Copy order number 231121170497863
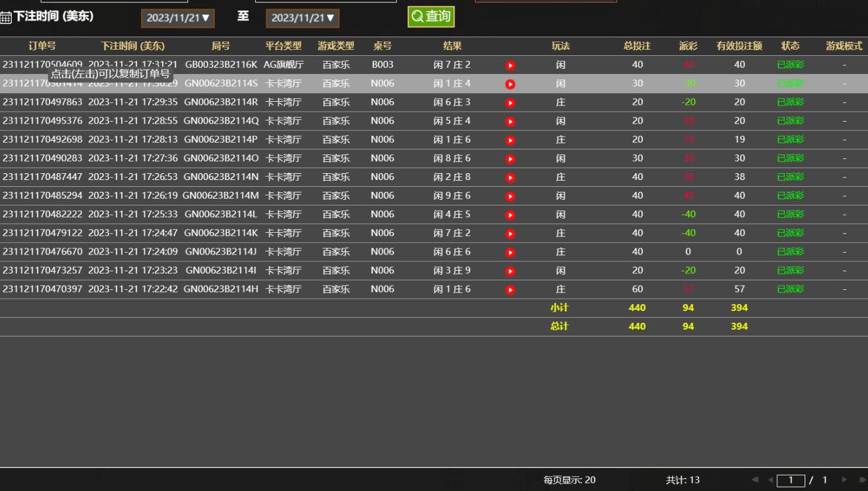868x491 pixels. tap(42, 102)
